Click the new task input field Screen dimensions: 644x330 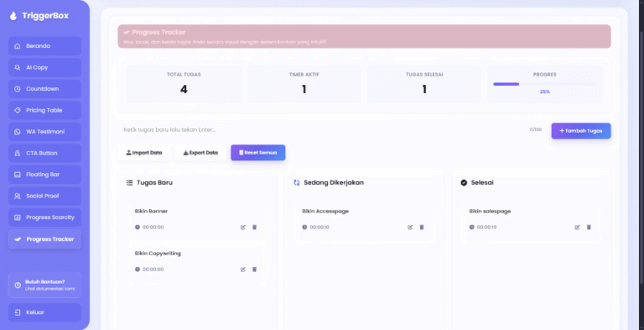[322, 129]
